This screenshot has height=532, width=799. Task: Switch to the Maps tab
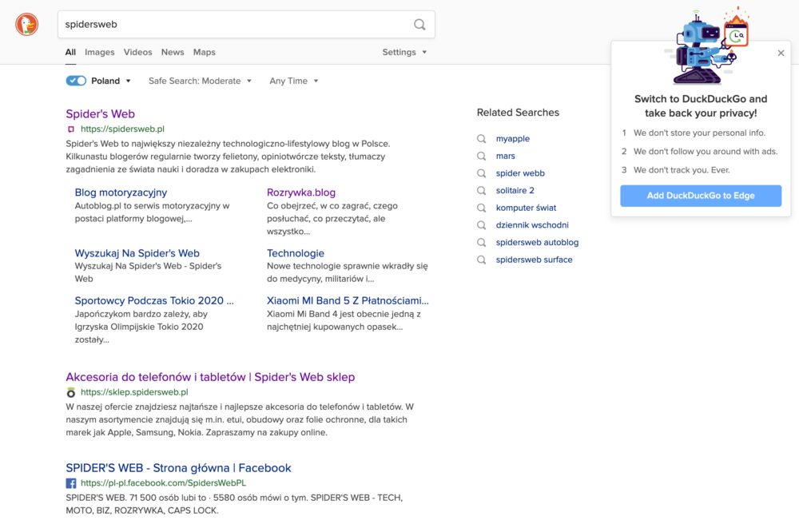204,52
